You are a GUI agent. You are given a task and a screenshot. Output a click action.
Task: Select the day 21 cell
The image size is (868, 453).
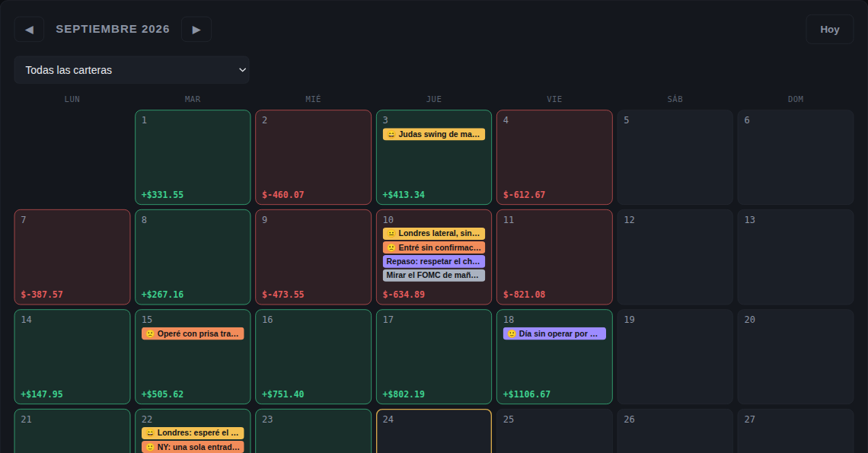point(72,432)
